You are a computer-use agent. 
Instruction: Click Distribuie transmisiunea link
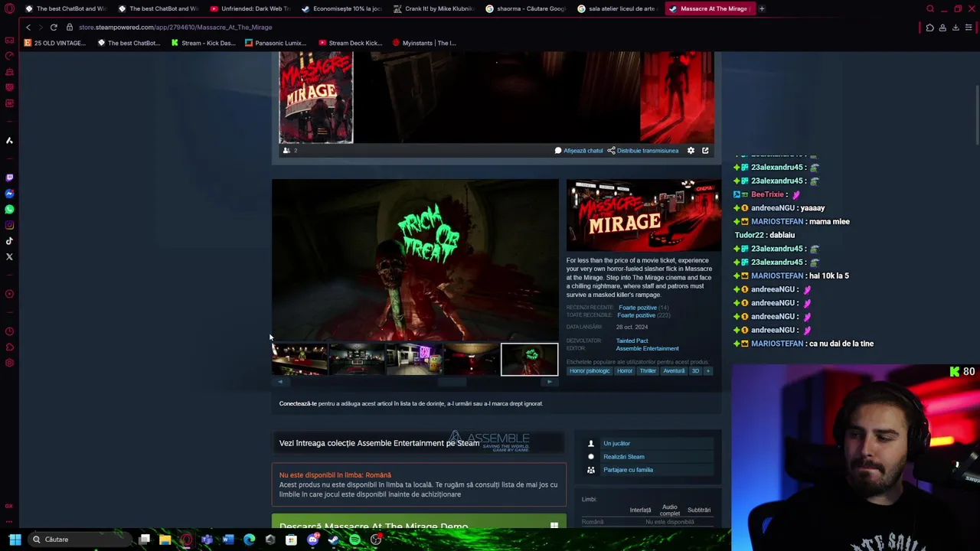coord(643,151)
